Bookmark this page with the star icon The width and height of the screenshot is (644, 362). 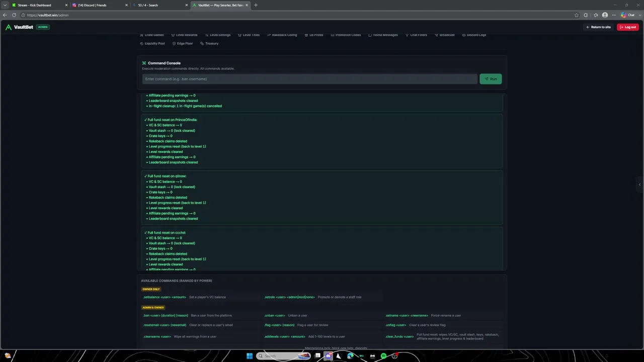pyautogui.click(x=577, y=15)
